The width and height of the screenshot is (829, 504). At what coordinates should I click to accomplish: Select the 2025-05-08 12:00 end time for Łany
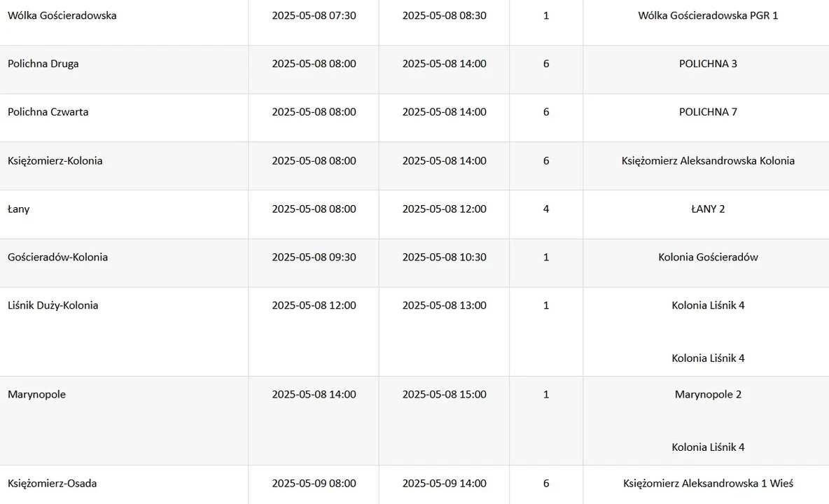(x=444, y=209)
